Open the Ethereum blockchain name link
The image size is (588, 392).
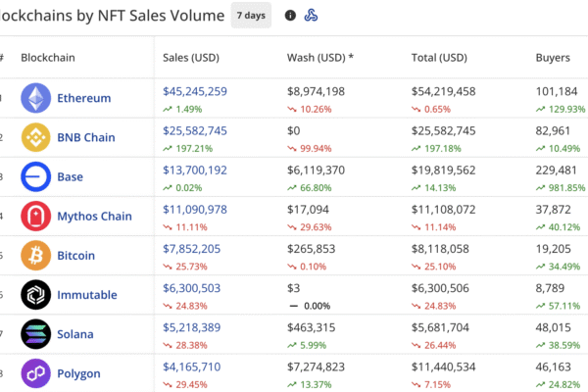pos(83,98)
